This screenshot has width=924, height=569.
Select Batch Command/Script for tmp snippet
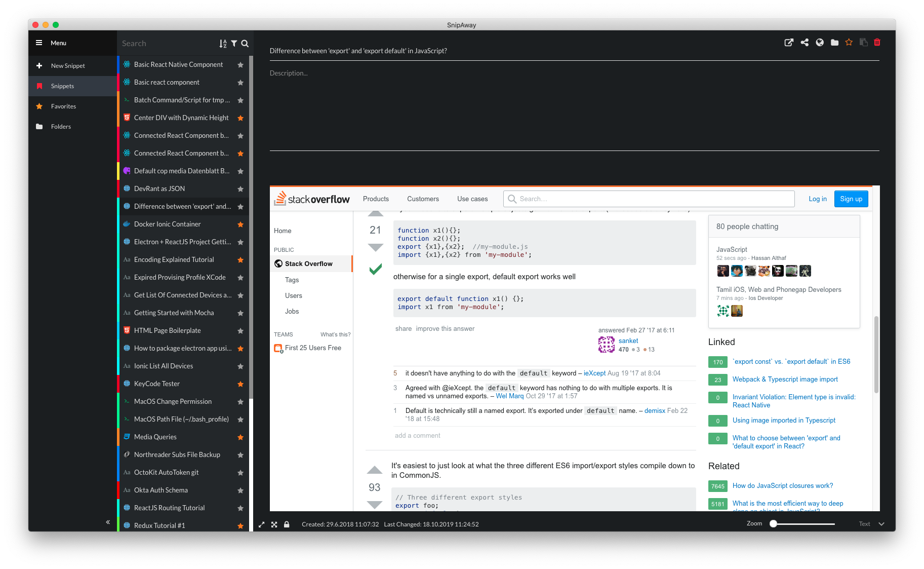click(x=183, y=100)
